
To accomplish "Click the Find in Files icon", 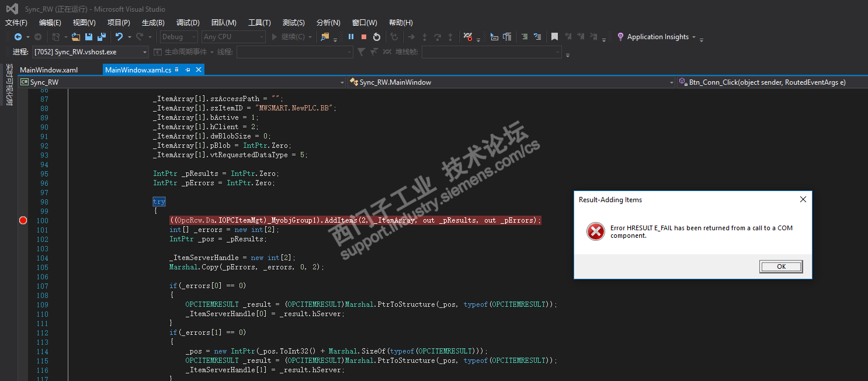I will [x=325, y=37].
